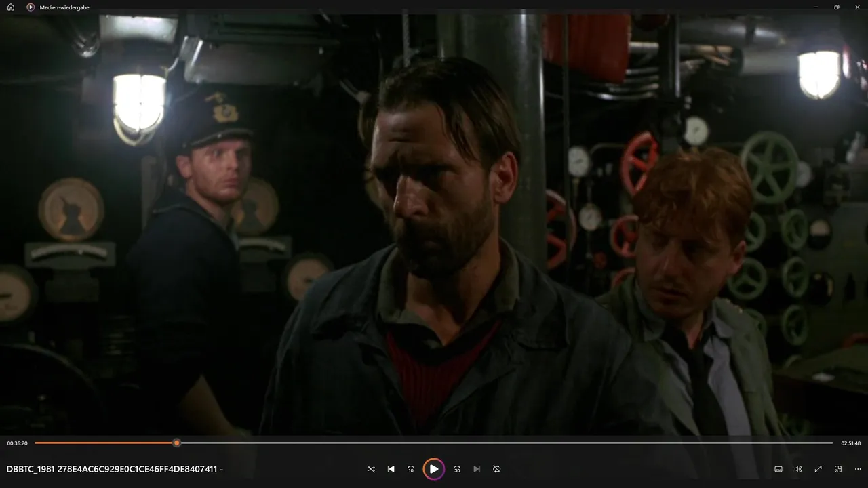Enter mini player mode
This screenshot has width=868, height=488.
pyautogui.click(x=838, y=469)
